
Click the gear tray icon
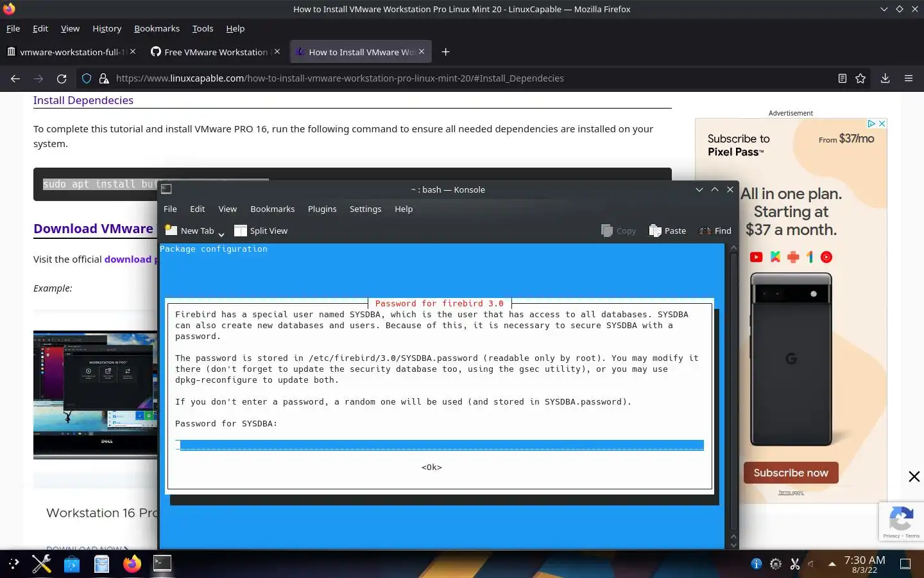tap(776, 564)
